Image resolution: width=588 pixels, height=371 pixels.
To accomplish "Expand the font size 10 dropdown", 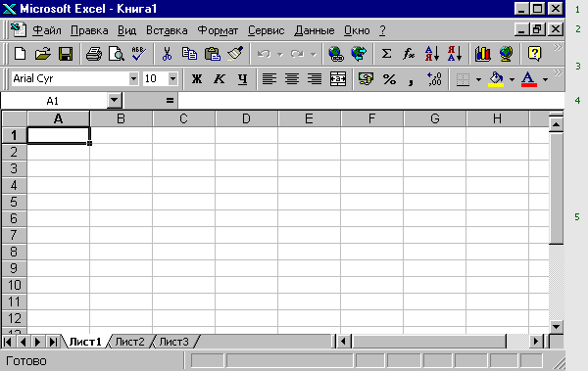I will pos(172,78).
